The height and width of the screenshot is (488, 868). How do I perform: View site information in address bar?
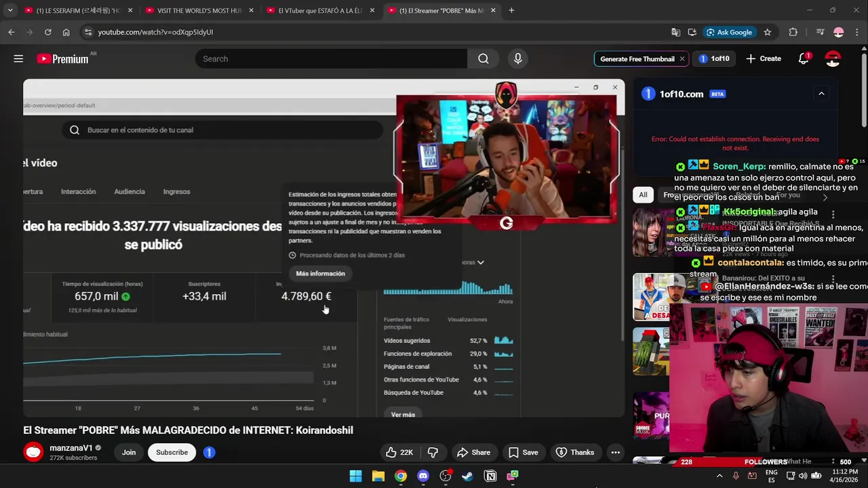coord(87,32)
